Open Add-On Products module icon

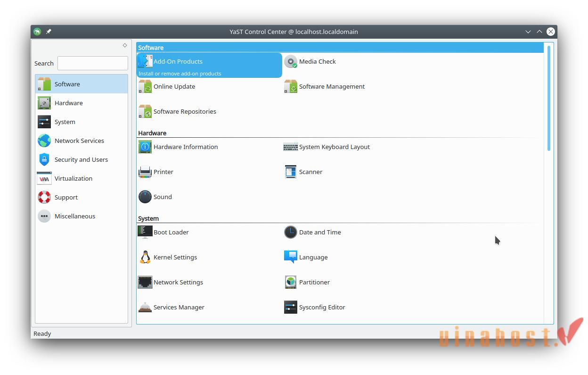tap(145, 61)
